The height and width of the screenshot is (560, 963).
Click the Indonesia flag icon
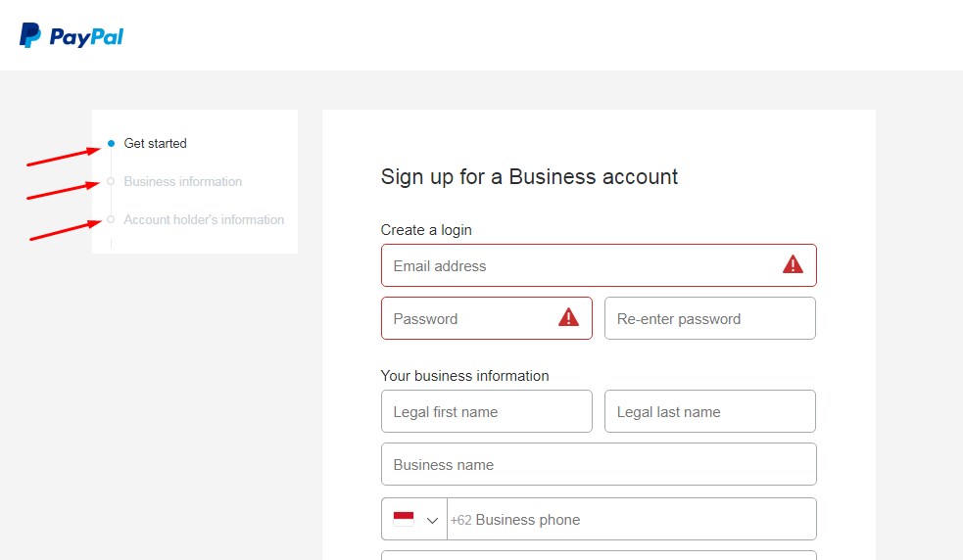click(404, 519)
